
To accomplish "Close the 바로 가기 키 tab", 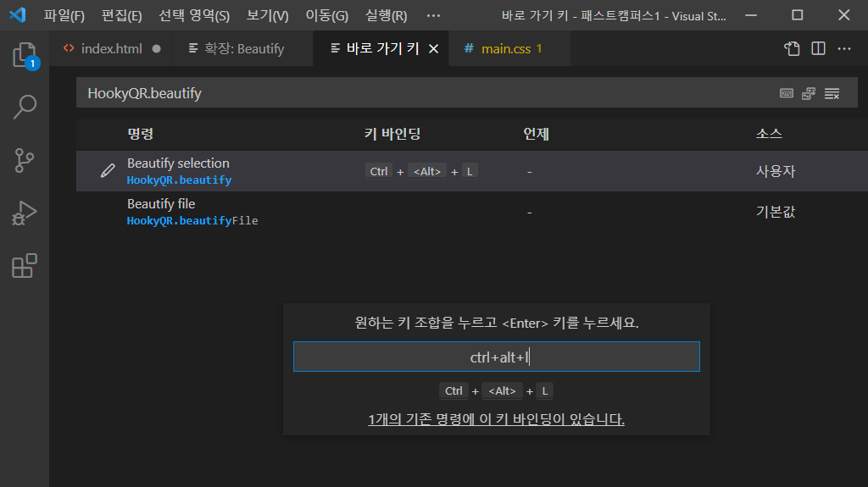I will pos(434,49).
